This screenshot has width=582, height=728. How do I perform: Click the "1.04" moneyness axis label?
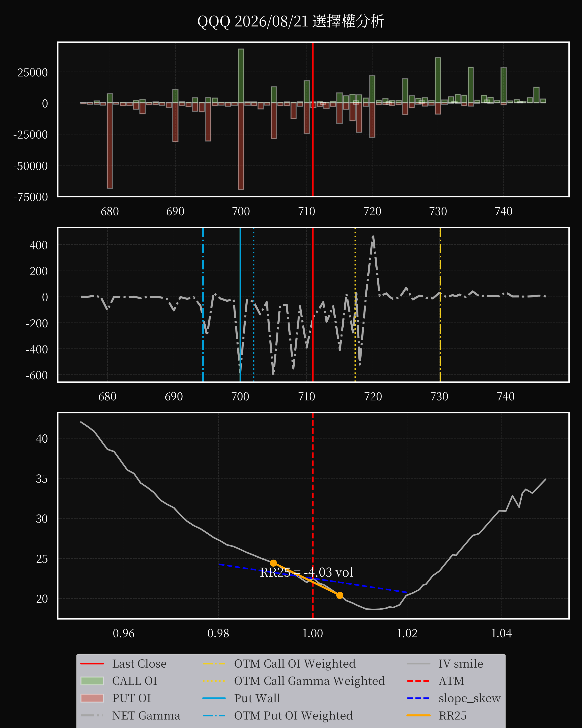point(501,633)
